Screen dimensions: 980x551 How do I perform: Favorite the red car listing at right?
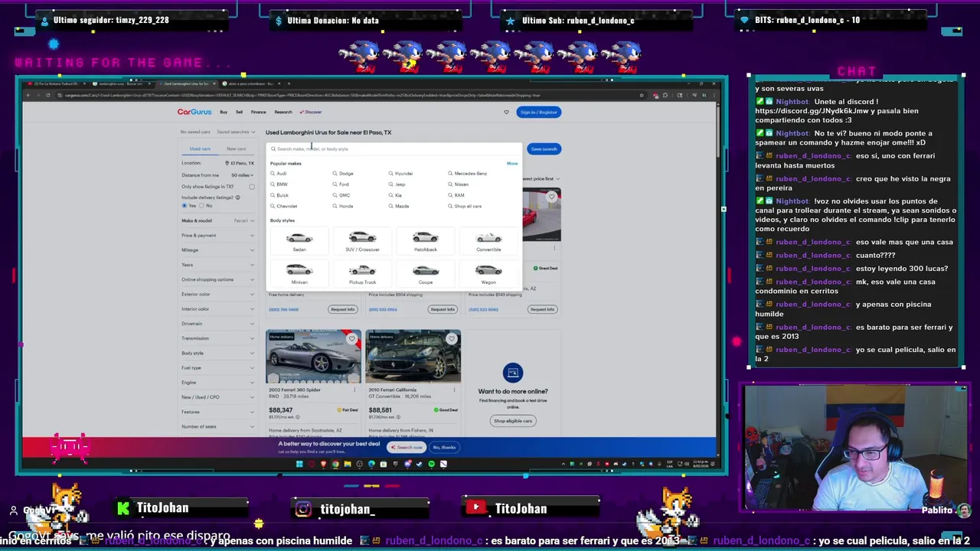[x=551, y=197]
